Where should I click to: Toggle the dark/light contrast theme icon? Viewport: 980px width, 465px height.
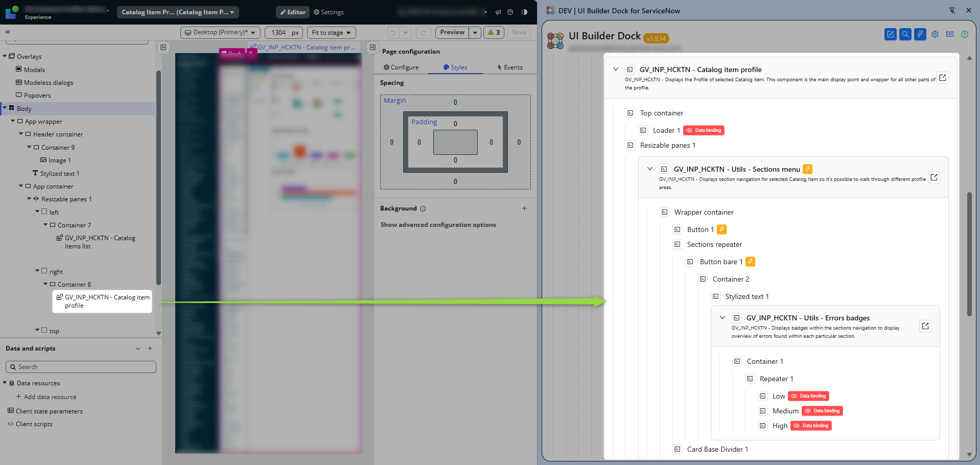[x=524, y=12]
